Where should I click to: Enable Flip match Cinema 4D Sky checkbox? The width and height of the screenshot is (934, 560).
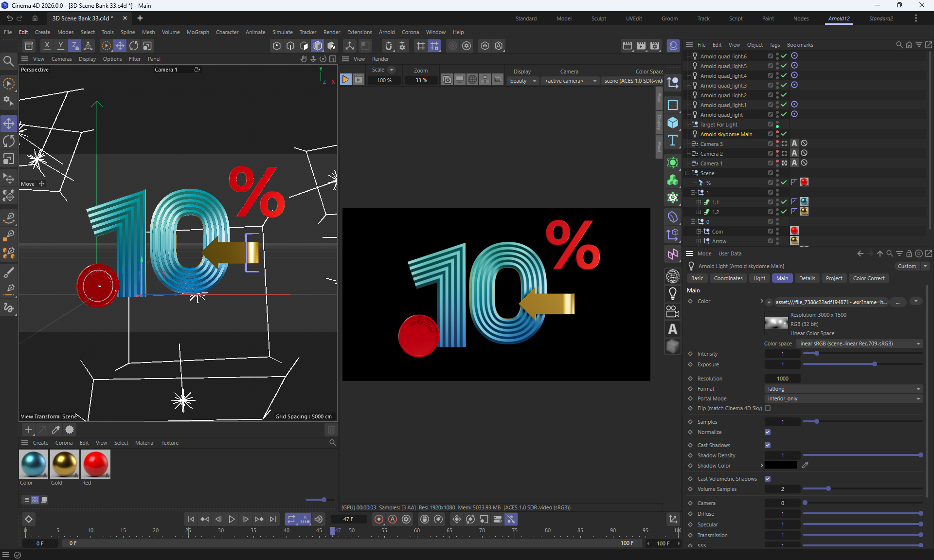[x=768, y=408]
